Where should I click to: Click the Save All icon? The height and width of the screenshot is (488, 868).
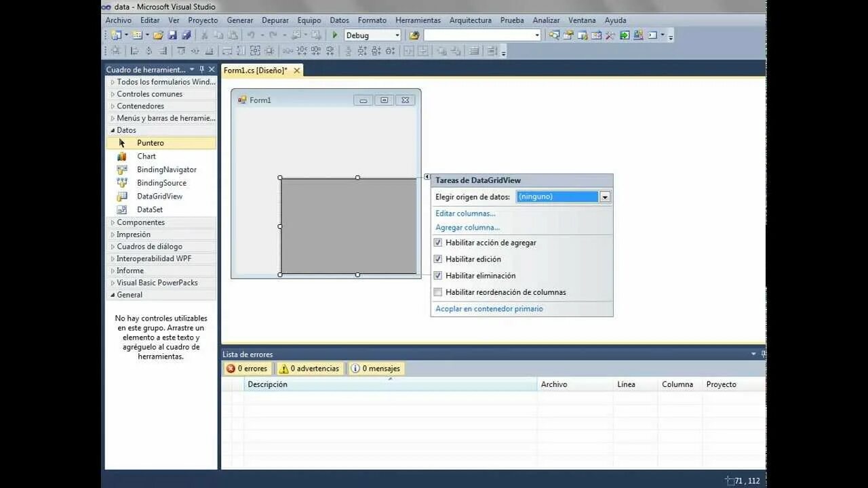(186, 35)
